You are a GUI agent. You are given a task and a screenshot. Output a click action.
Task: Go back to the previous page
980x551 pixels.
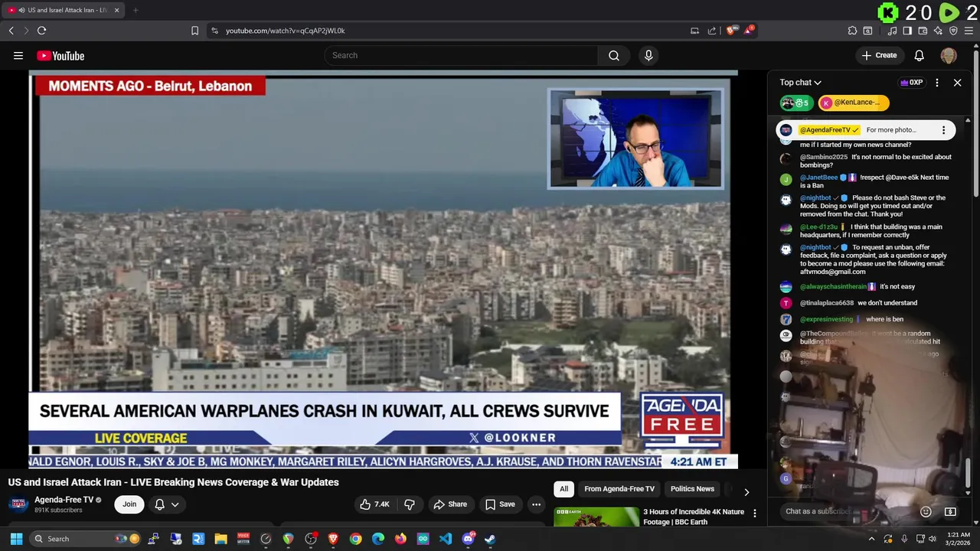click(x=11, y=31)
